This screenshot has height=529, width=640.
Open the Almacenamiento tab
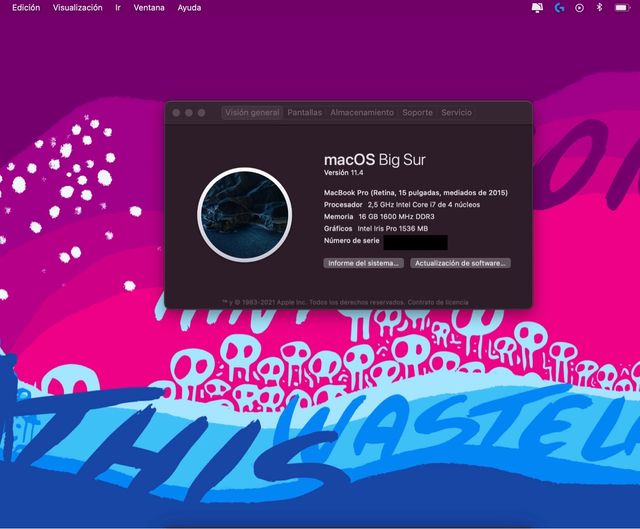click(362, 113)
